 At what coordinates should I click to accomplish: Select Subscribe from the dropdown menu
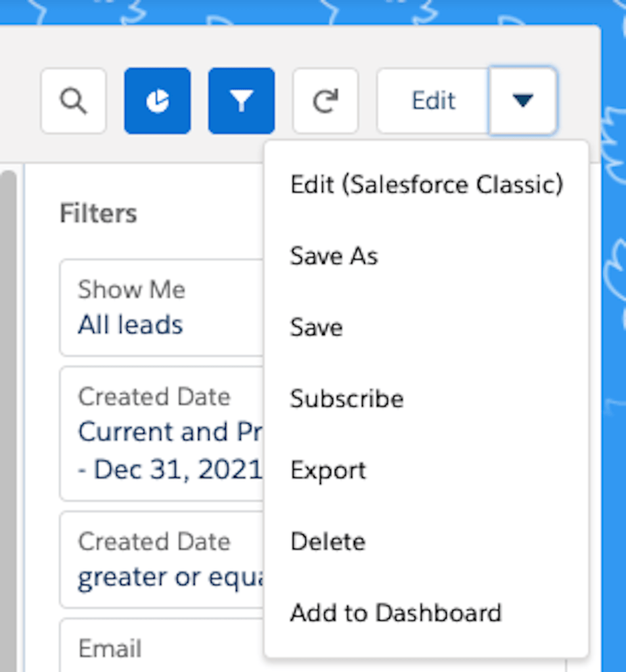point(347,399)
